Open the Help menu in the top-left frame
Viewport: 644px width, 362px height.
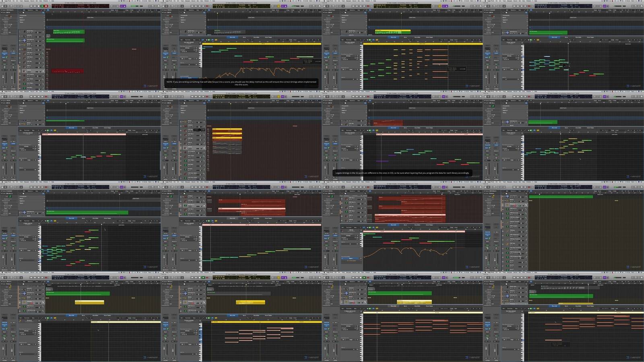coord(53,1)
